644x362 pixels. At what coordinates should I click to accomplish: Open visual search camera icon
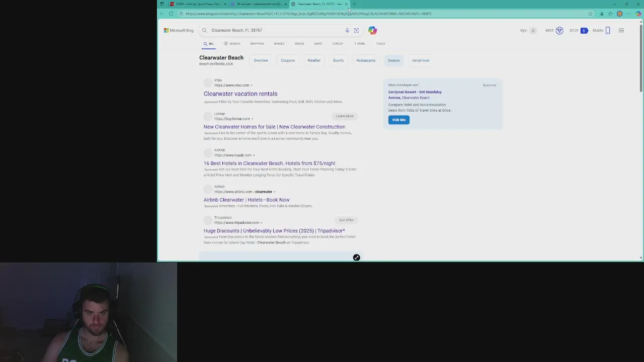click(x=356, y=30)
